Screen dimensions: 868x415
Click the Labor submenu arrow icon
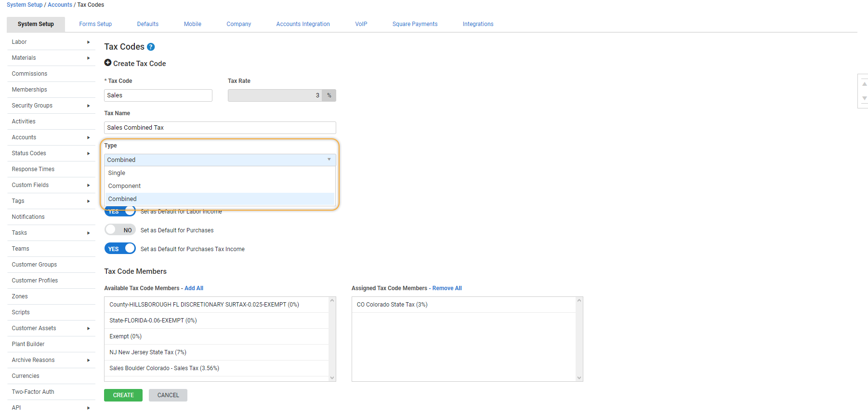[x=88, y=42]
